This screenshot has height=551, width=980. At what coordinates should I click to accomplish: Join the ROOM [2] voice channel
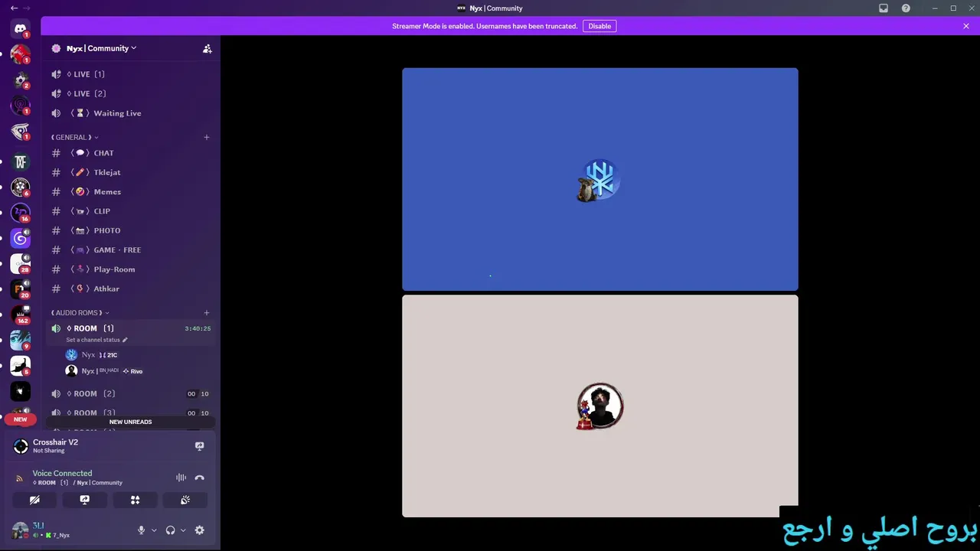coord(130,394)
